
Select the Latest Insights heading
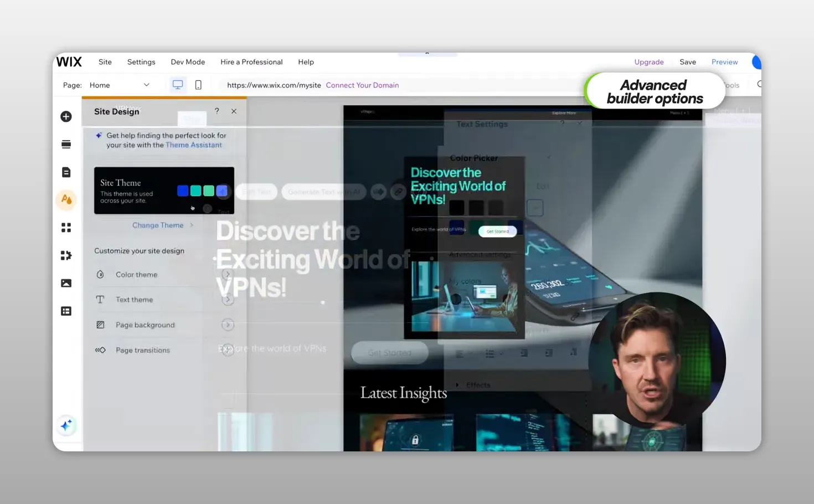[404, 393]
